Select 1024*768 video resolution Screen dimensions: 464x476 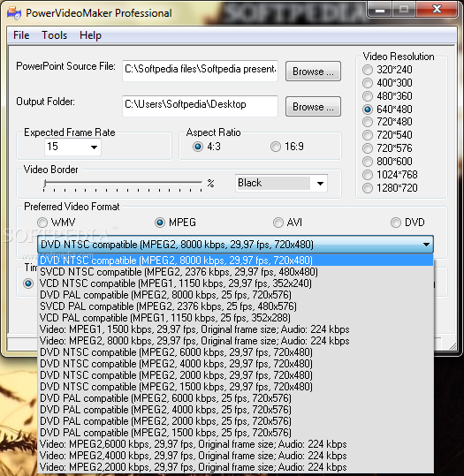coord(390,175)
